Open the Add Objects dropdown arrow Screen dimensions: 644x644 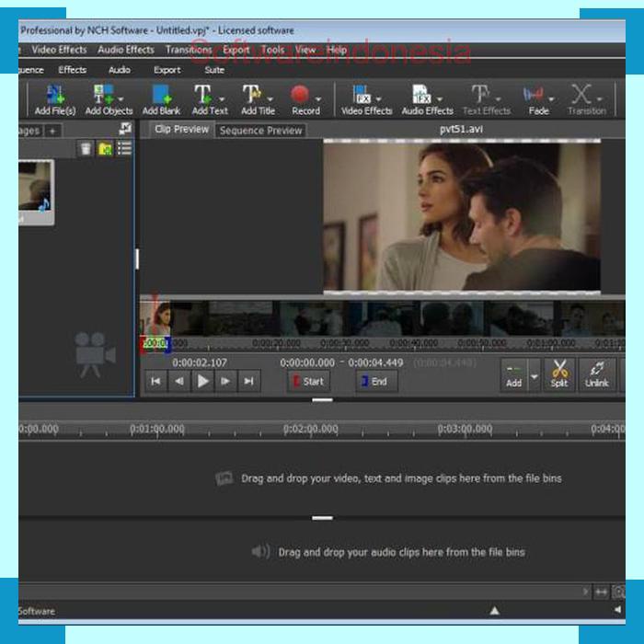click(x=121, y=98)
